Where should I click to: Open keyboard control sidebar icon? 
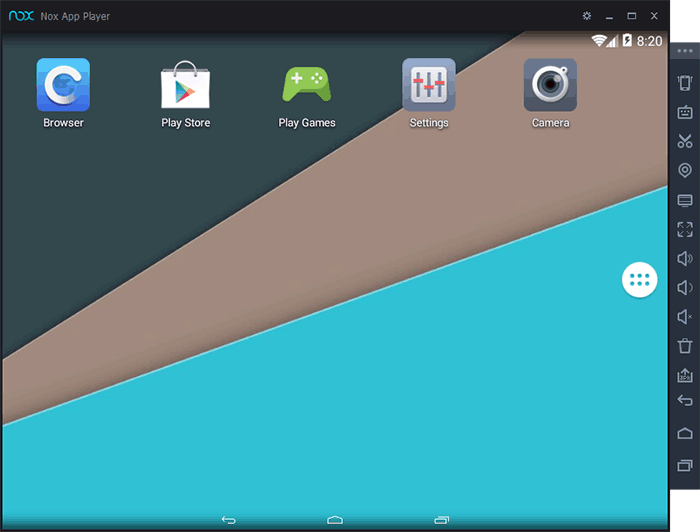tap(685, 112)
